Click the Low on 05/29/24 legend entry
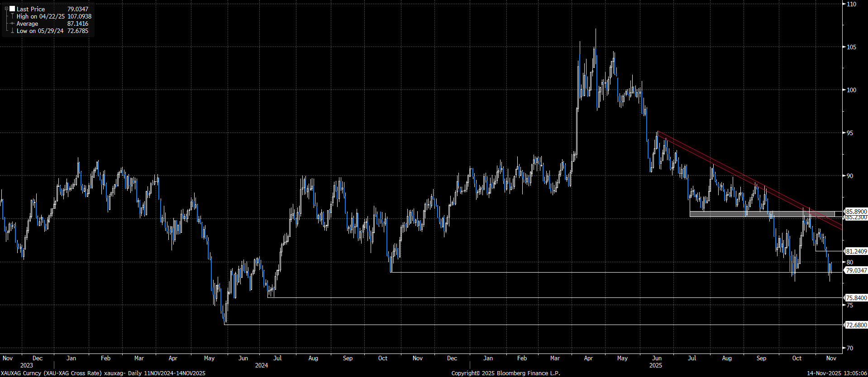This screenshot has height=377, width=868. tap(40, 31)
